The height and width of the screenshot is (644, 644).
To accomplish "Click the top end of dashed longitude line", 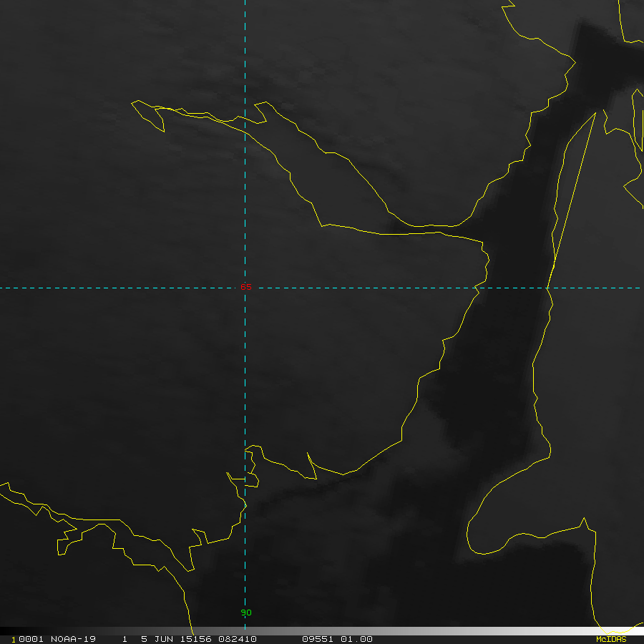I will (x=245, y=4).
